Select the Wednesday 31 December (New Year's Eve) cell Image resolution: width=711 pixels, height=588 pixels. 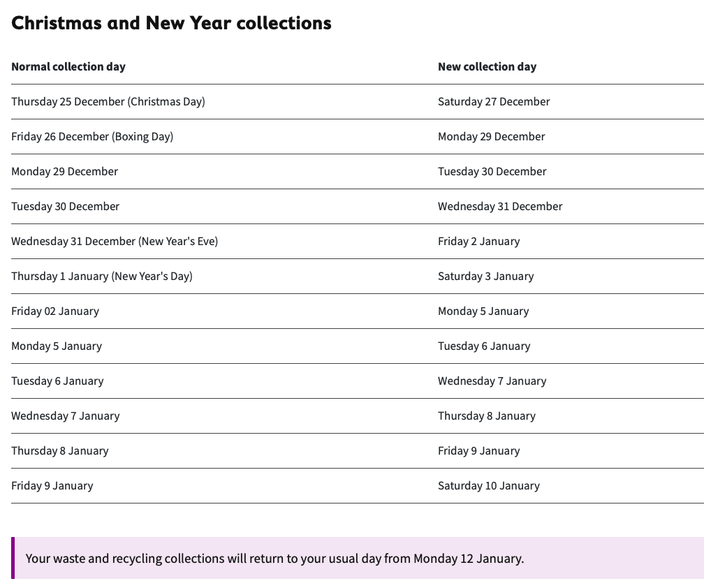[115, 242]
